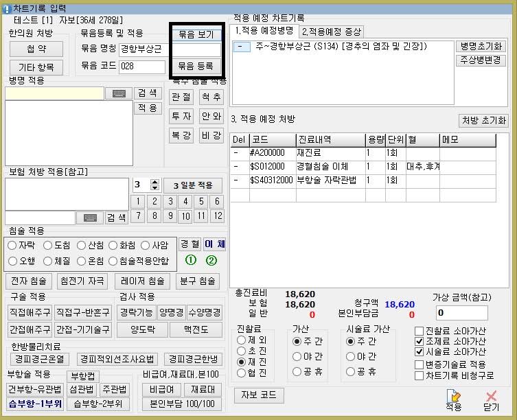517x420 pixels.
Task: Click the Del minus mark on the 재진료 row
Action: click(x=235, y=153)
